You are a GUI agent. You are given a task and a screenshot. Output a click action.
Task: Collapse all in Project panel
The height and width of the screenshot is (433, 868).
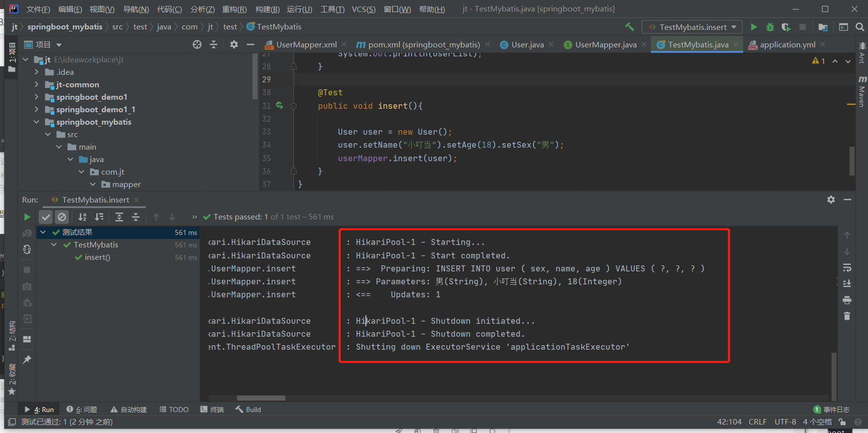pyautogui.click(x=214, y=44)
